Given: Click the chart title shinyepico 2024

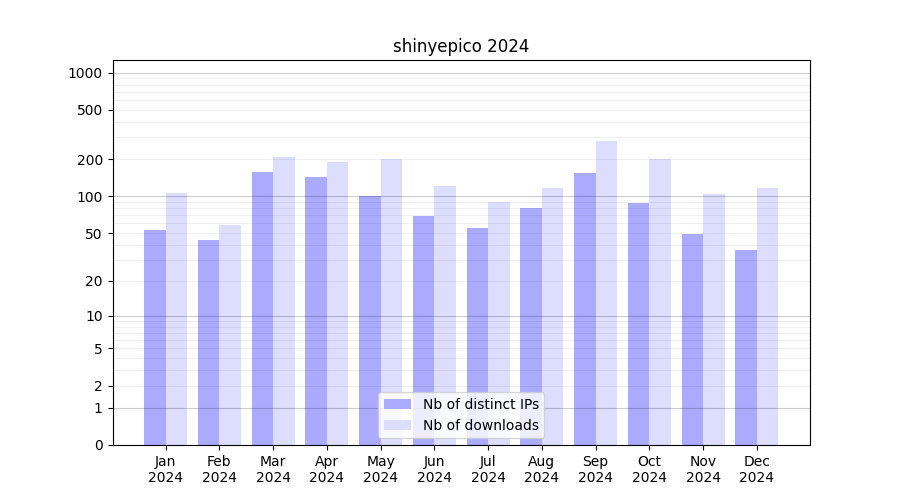Looking at the screenshot, I should [460, 46].
